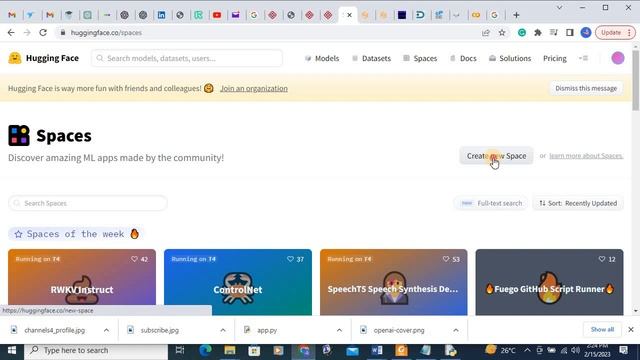Like the ControlNet space heart icon
Viewport: 640px width, 360px height.
tap(290, 259)
